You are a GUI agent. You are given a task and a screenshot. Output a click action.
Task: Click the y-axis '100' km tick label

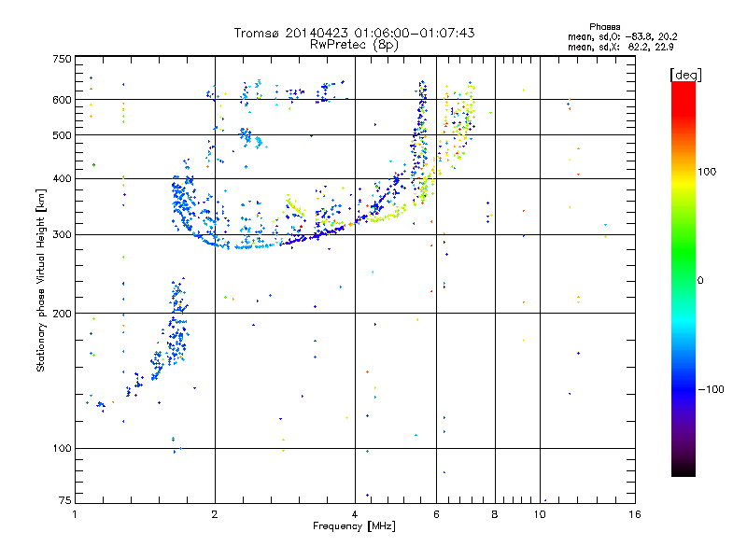coord(63,448)
